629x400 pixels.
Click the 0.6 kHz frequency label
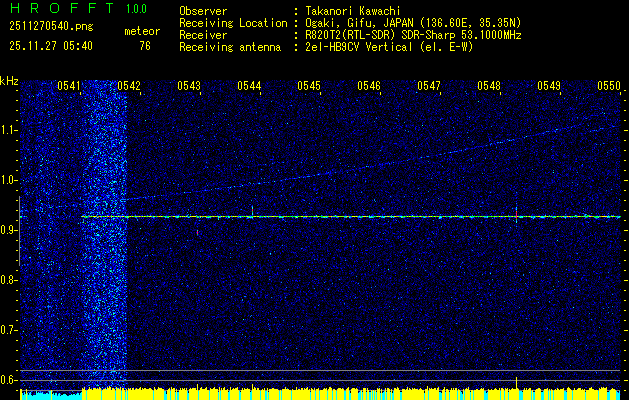click(x=9, y=380)
